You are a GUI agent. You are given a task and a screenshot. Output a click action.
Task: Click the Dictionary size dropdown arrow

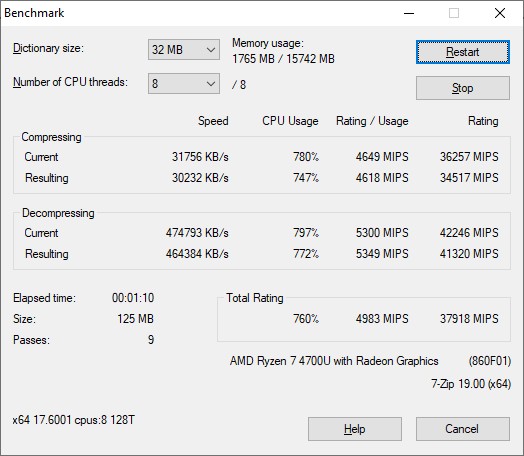click(x=211, y=50)
